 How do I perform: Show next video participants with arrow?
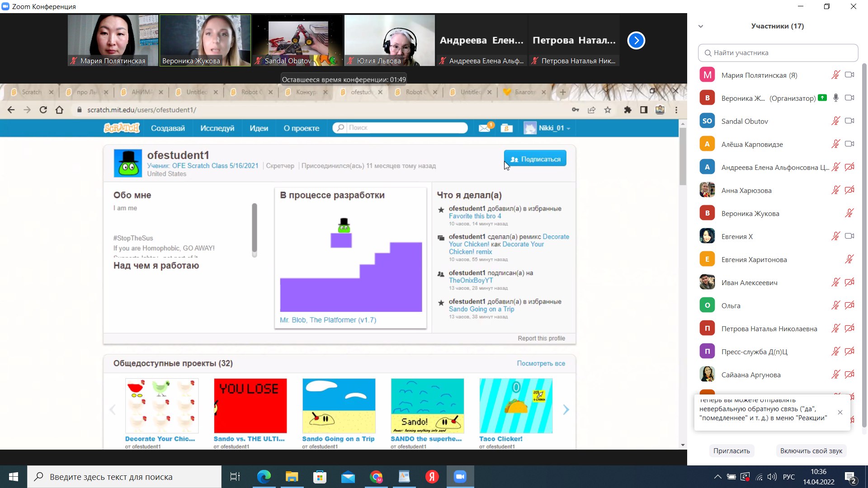pos(636,41)
